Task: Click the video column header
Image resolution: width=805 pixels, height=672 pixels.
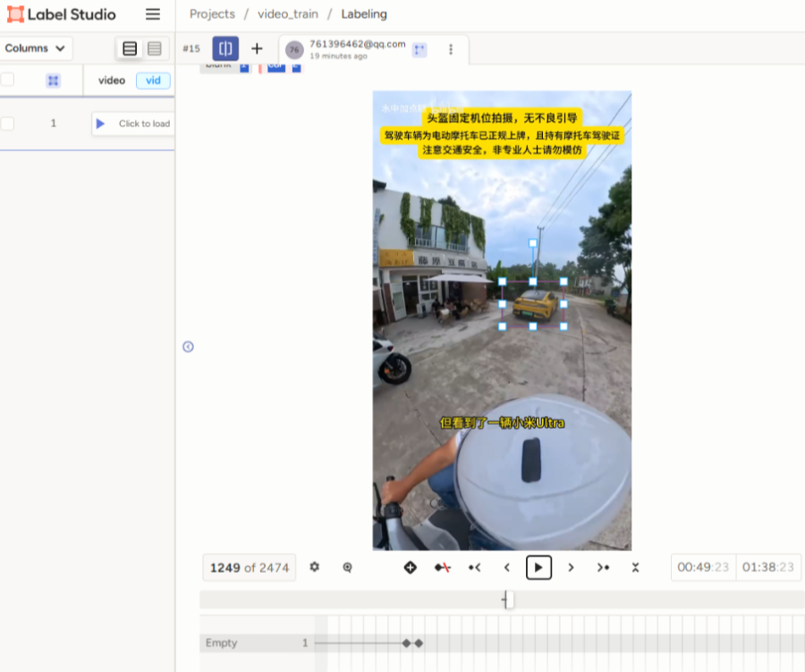Action: pyautogui.click(x=112, y=81)
